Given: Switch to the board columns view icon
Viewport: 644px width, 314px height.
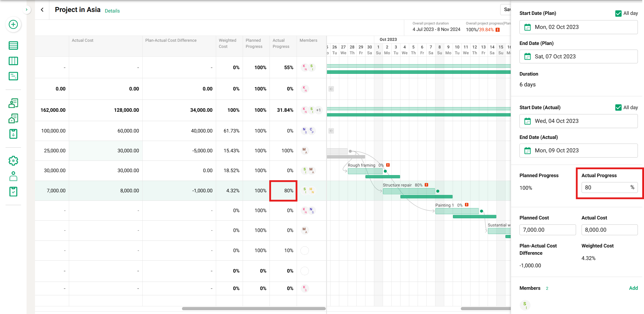Looking at the screenshot, I should pyautogui.click(x=13, y=61).
